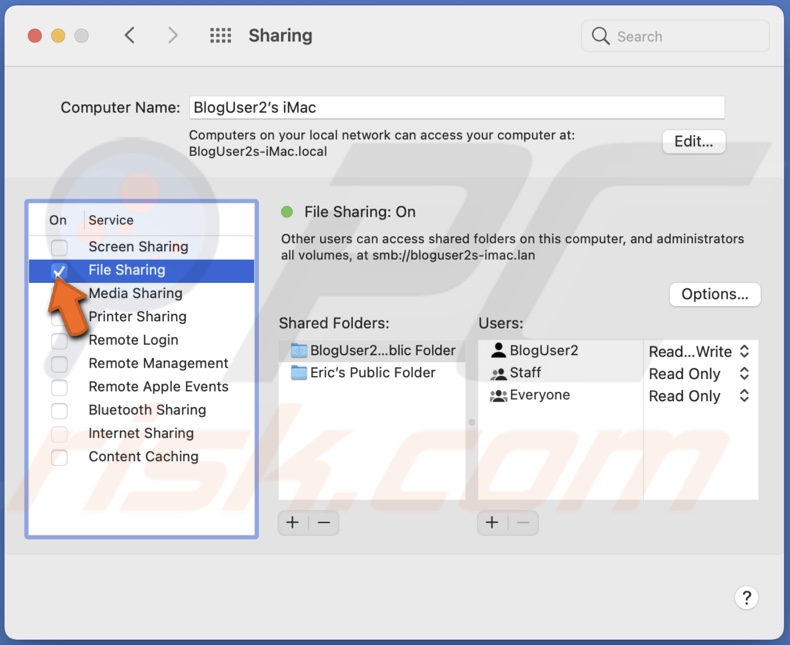Viewport: 790px width, 645px height.
Task: Show all preferences grid icon
Action: point(221,35)
